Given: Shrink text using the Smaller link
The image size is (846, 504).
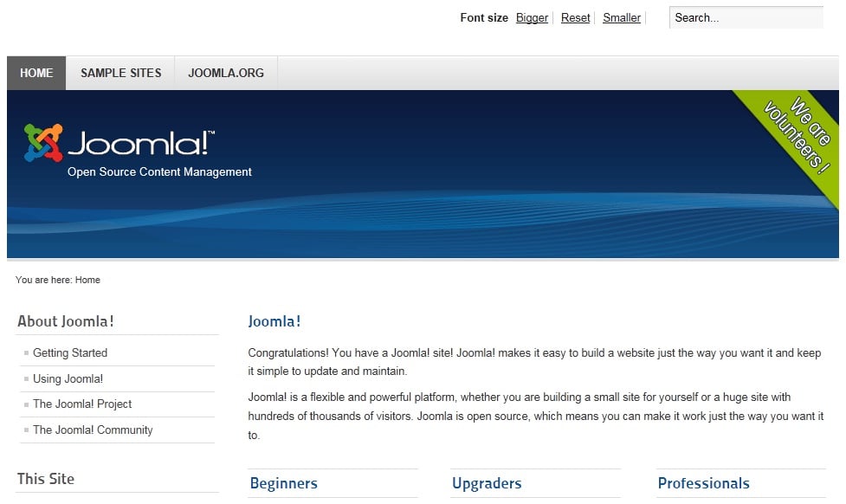Looking at the screenshot, I should (x=621, y=17).
